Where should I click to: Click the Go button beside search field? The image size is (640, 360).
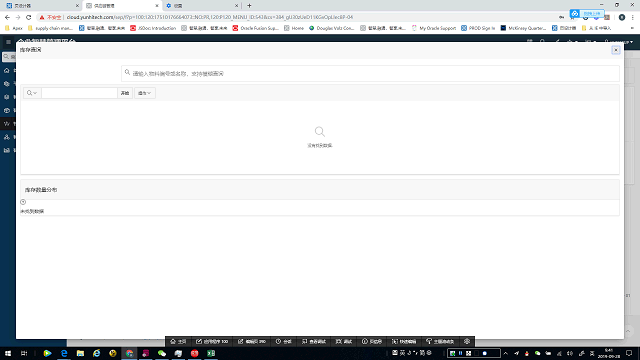tap(125, 93)
